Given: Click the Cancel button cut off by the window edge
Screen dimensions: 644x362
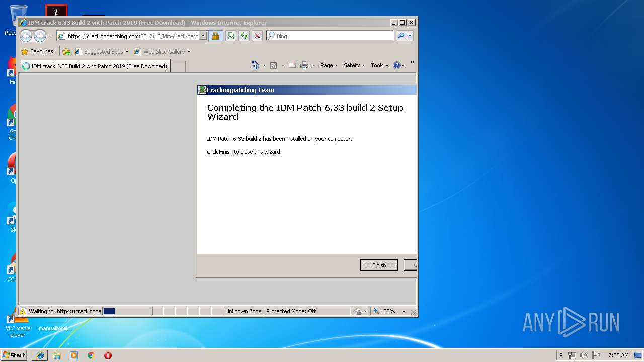Looking at the screenshot, I should coord(411,265).
